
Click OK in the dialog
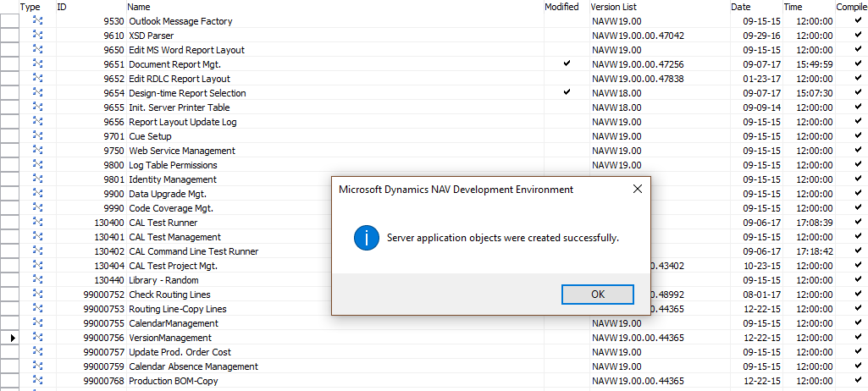597,295
